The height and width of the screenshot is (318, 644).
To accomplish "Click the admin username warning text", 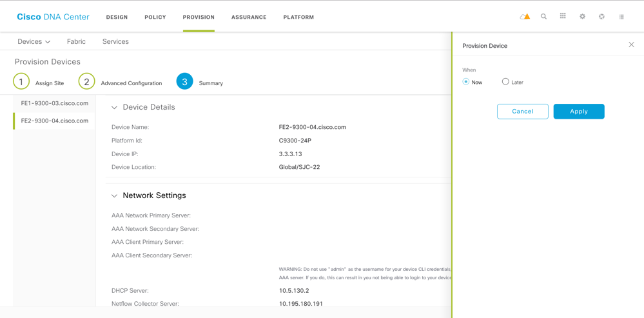I will [x=365, y=273].
